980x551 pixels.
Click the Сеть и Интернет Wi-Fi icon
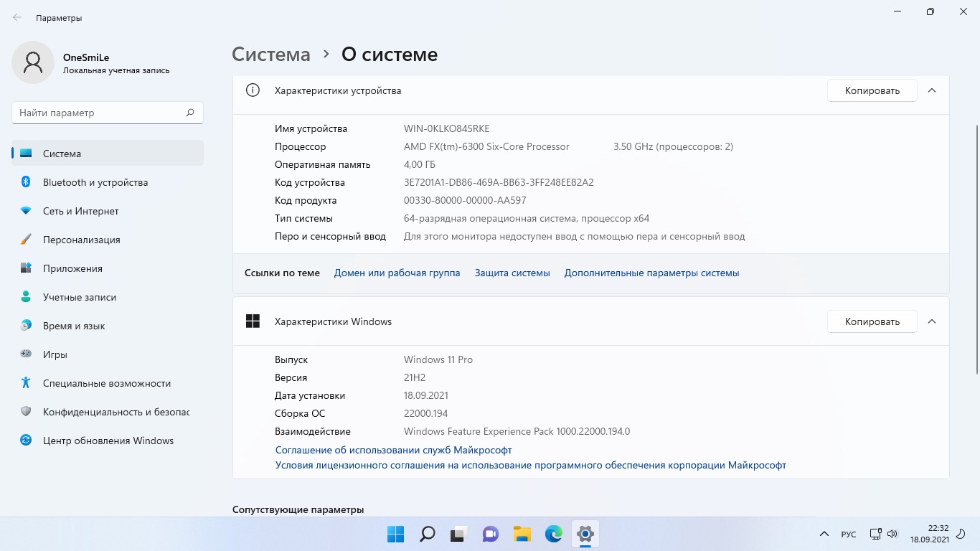tap(26, 211)
